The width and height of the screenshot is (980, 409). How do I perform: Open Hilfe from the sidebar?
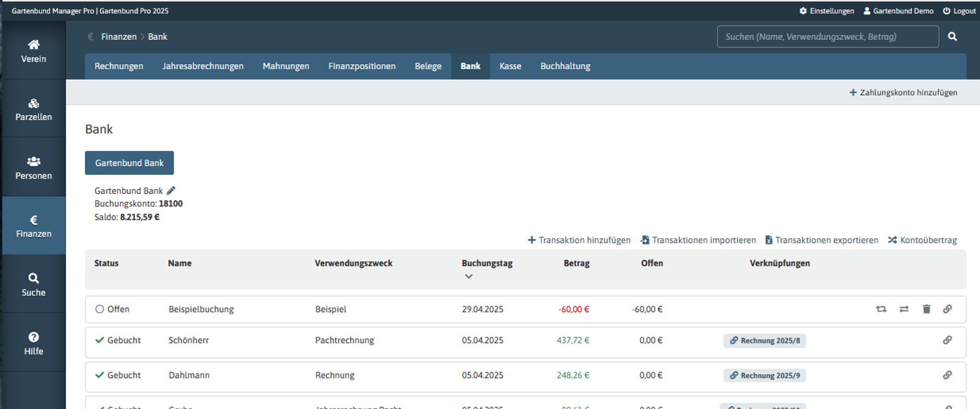34,343
